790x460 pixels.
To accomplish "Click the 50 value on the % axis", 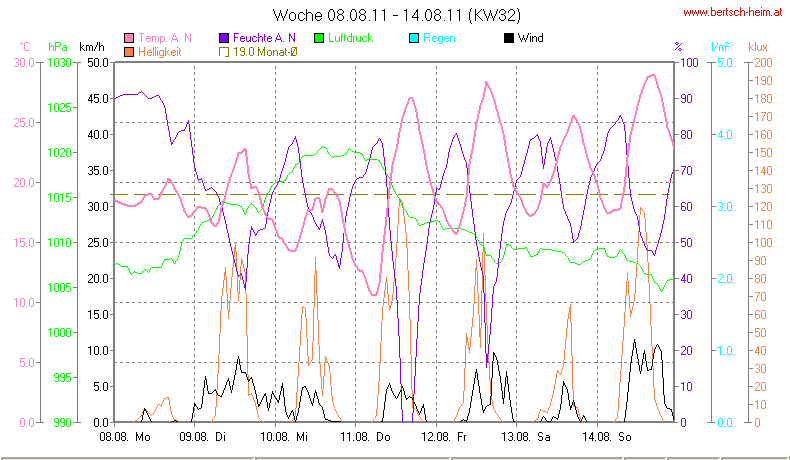I will tap(686, 242).
